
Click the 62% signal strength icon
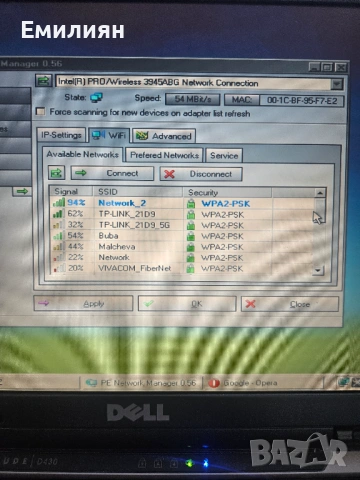[58, 213]
